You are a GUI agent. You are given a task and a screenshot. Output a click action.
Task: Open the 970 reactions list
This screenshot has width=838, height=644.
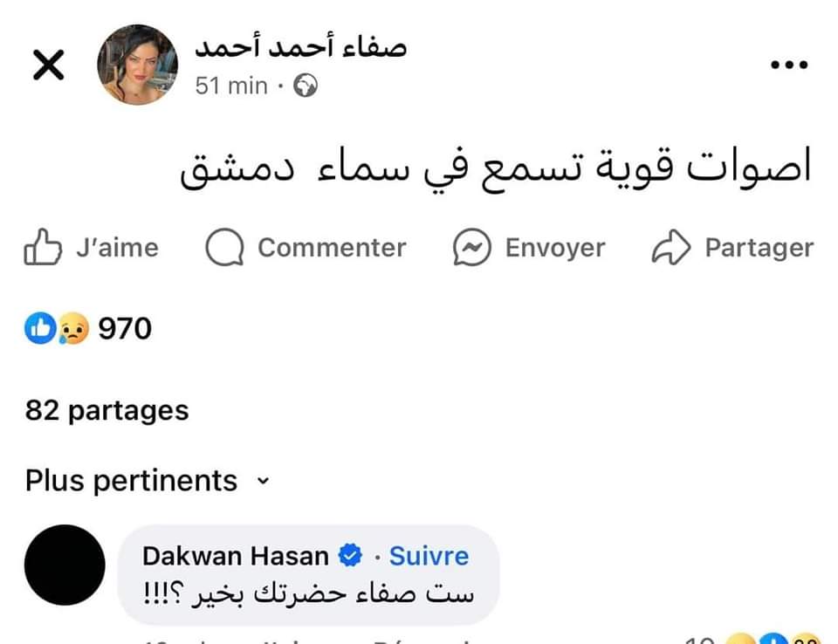125,329
